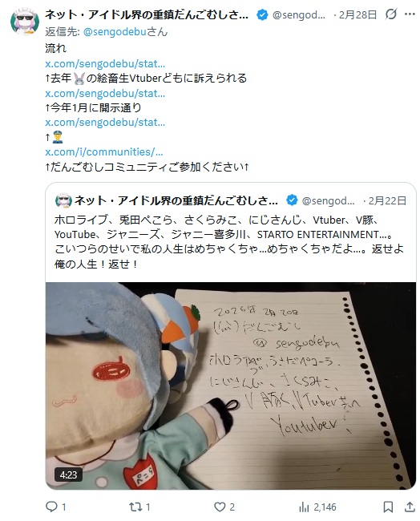Open the first x.com/sengodebu/stat link
Viewport: 420px width, 521px height.
(105, 63)
